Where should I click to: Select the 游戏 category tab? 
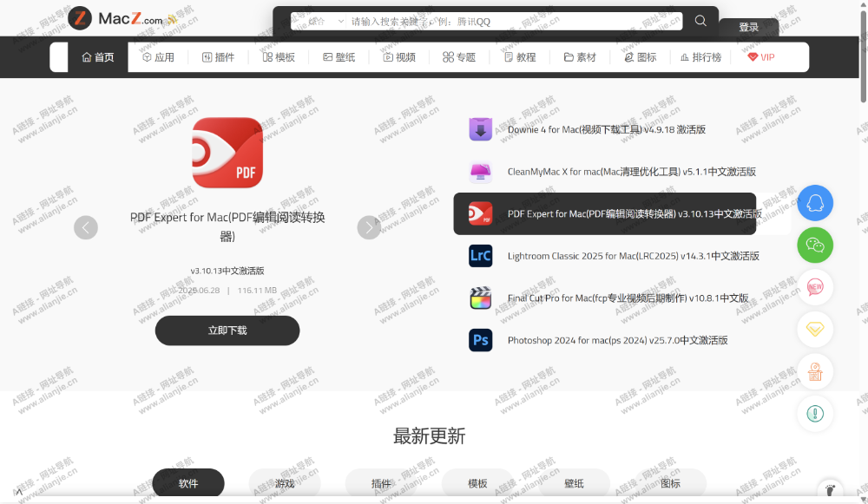tap(285, 483)
